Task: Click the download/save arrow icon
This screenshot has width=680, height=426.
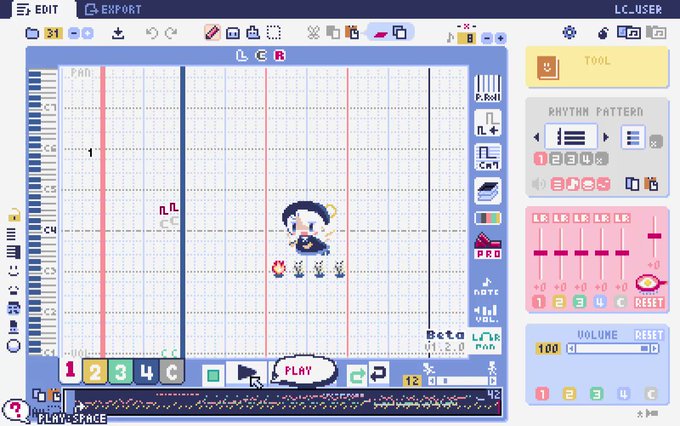Action: point(118,33)
